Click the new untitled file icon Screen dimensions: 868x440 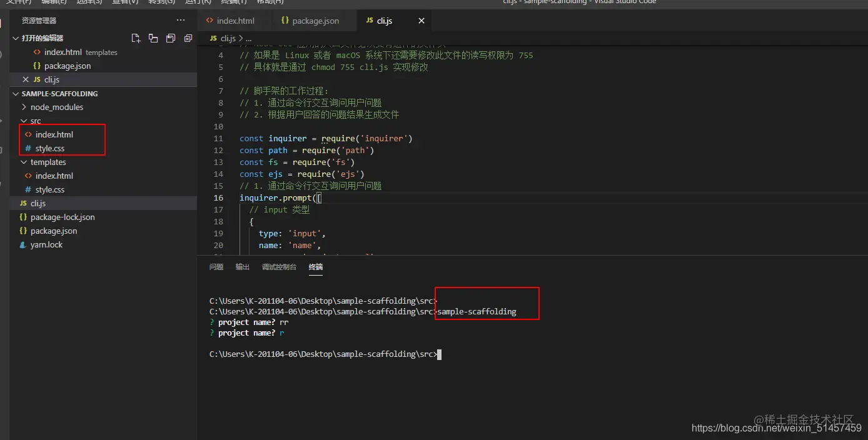point(136,38)
